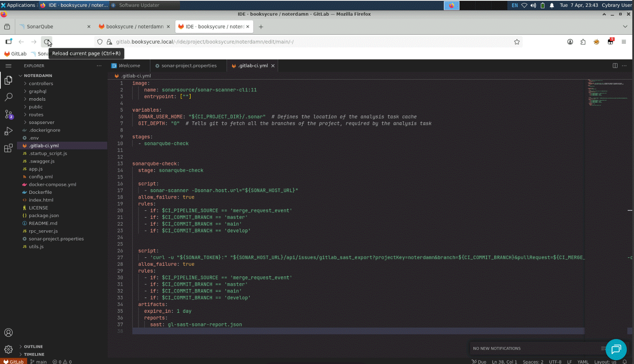634x364 pixels.
Task: Open the chat bubble widget
Action: click(616, 349)
